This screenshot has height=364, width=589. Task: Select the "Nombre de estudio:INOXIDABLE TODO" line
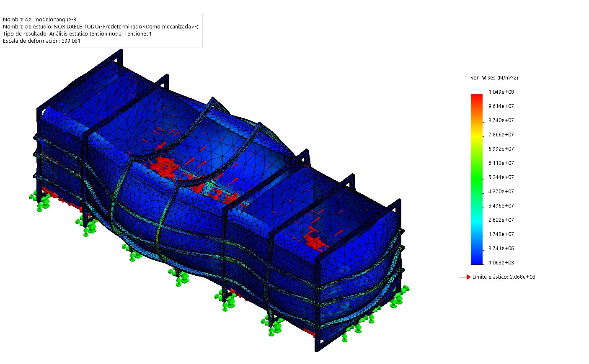[x=101, y=26]
